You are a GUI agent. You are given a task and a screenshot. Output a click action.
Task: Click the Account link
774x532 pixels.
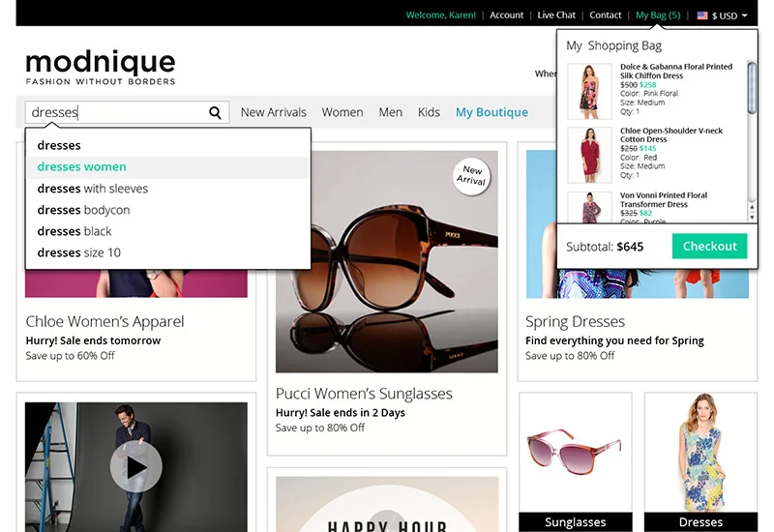point(506,15)
